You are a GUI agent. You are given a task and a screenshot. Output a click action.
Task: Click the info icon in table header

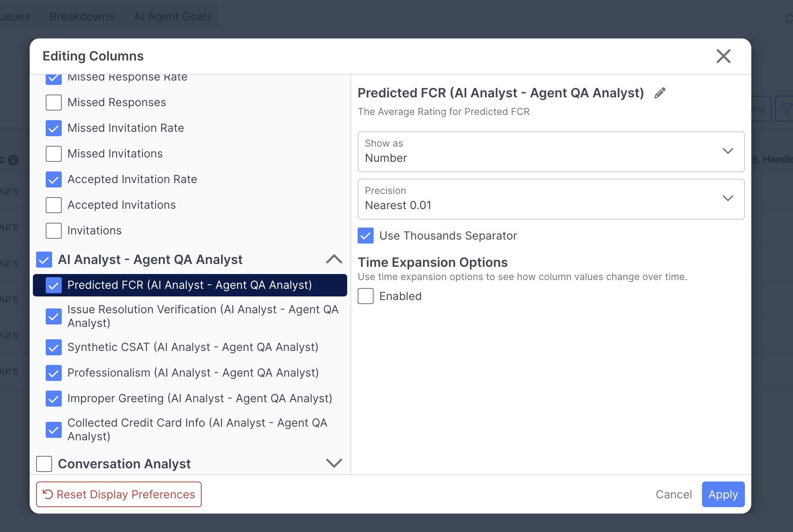pos(14,160)
